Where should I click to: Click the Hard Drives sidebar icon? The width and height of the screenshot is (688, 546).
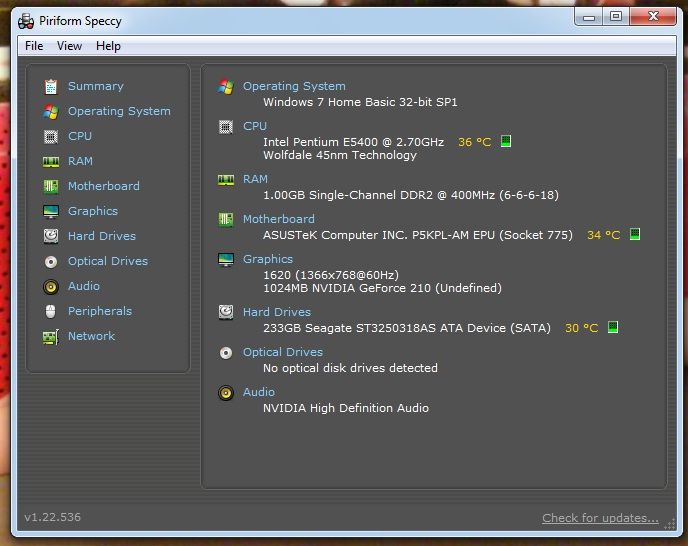click(50, 236)
